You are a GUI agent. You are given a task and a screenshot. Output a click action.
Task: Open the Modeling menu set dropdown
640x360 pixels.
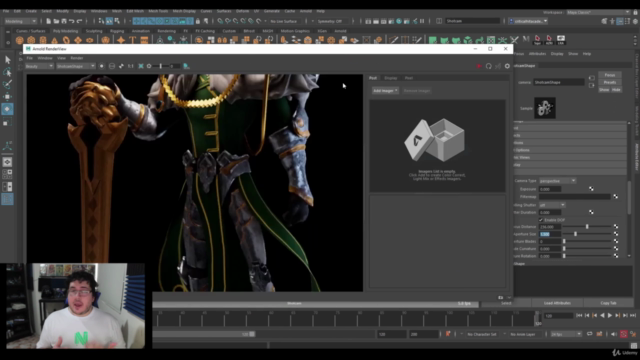tap(20, 21)
